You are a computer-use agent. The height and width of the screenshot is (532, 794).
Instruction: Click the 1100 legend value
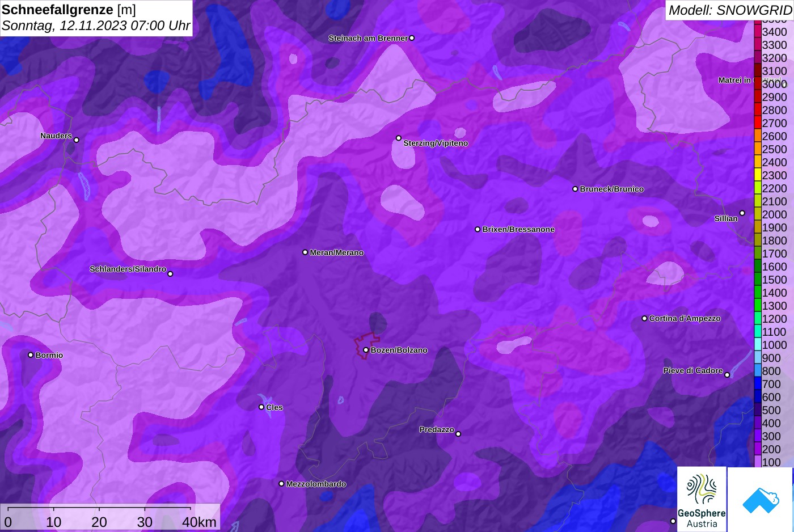(774, 332)
